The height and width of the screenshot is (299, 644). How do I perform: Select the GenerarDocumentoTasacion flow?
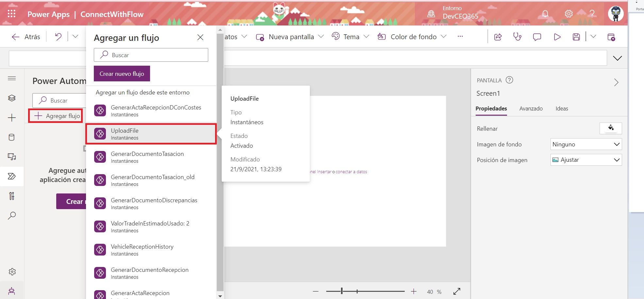tap(151, 157)
